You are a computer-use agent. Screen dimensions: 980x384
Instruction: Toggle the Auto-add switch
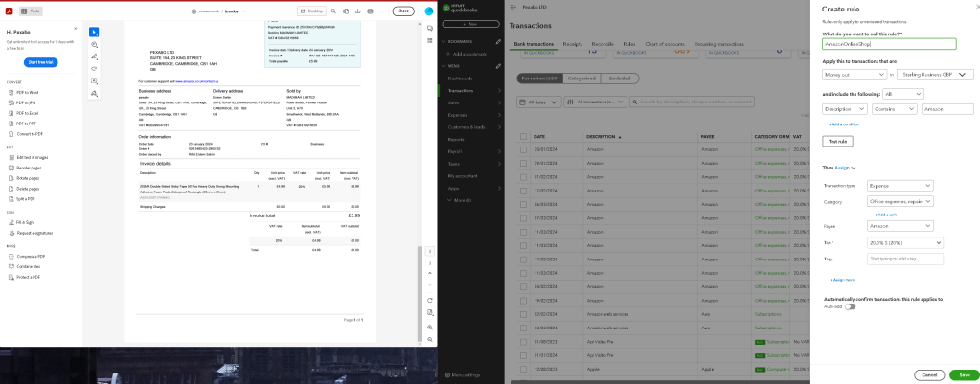click(850, 306)
